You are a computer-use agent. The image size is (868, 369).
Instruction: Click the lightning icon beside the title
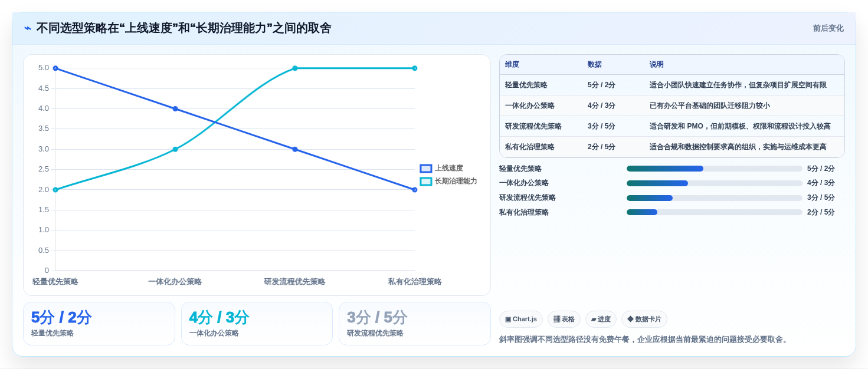click(28, 28)
